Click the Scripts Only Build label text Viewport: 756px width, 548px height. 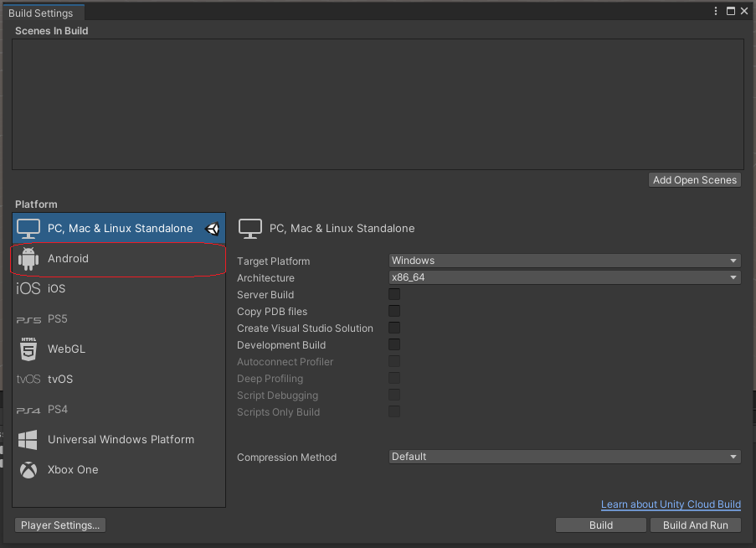[x=278, y=412]
